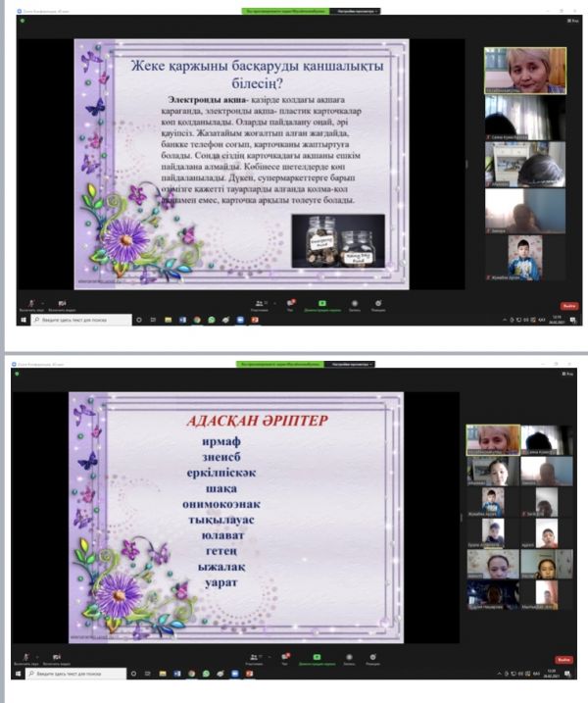
Task: Open Participants panel in the upper Zoom window
Action: (260, 304)
